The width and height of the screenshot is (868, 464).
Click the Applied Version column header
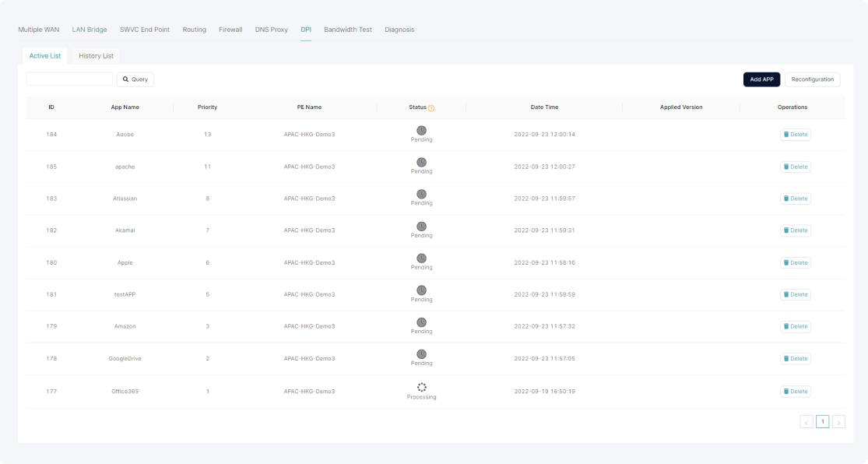681,107
